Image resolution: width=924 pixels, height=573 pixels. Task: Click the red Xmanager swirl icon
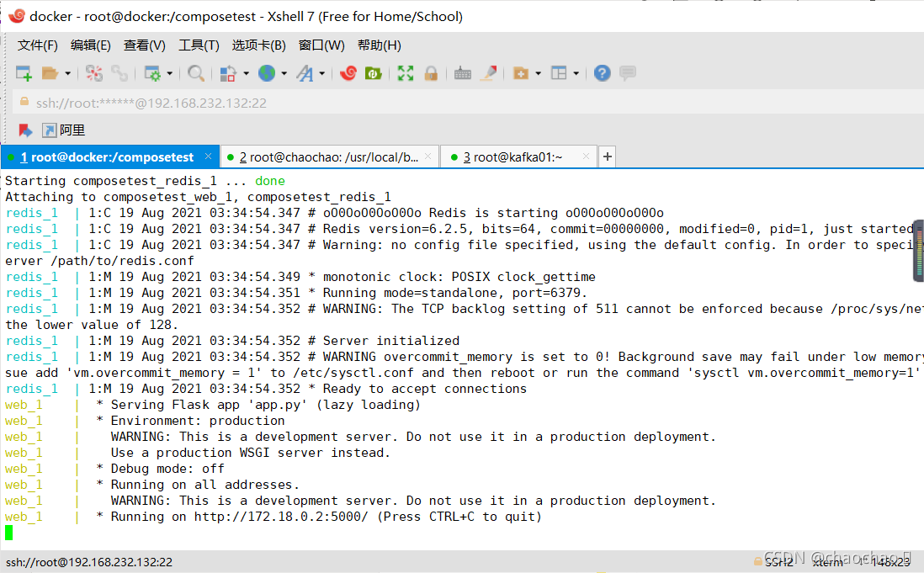coord(348,74)
